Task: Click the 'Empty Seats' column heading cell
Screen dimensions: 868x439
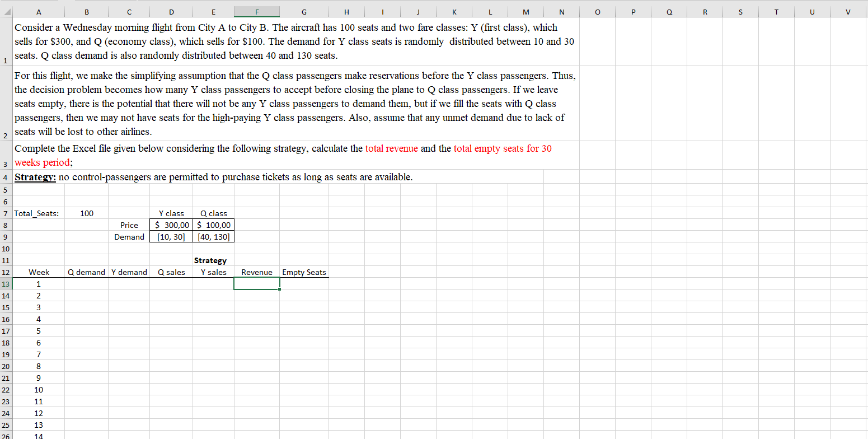Action: click(304, 272)
